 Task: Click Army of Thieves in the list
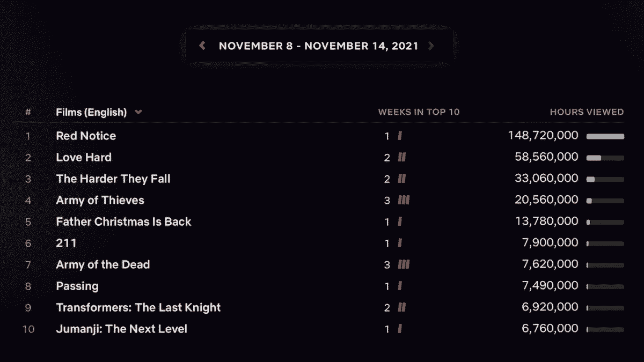pyautogui.click(x=100, y=201)
